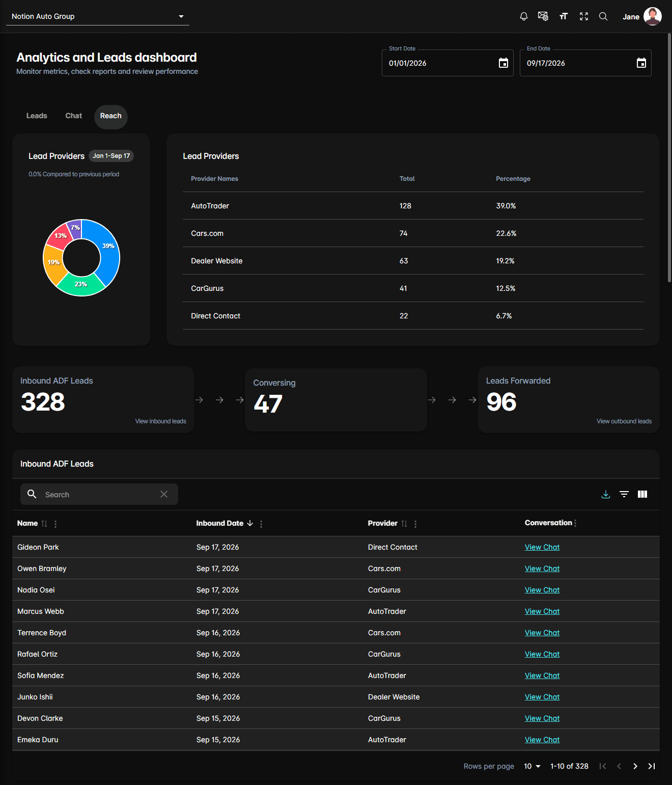Click the Start Date field 01/01/2026
Screen dimensions: 672x785
tap(447, 63)
